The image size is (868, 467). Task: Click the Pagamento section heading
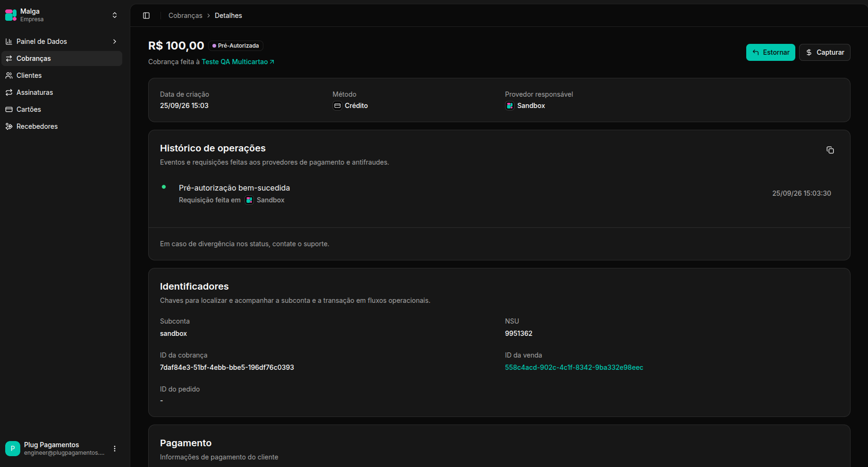(x=186, y=443)
